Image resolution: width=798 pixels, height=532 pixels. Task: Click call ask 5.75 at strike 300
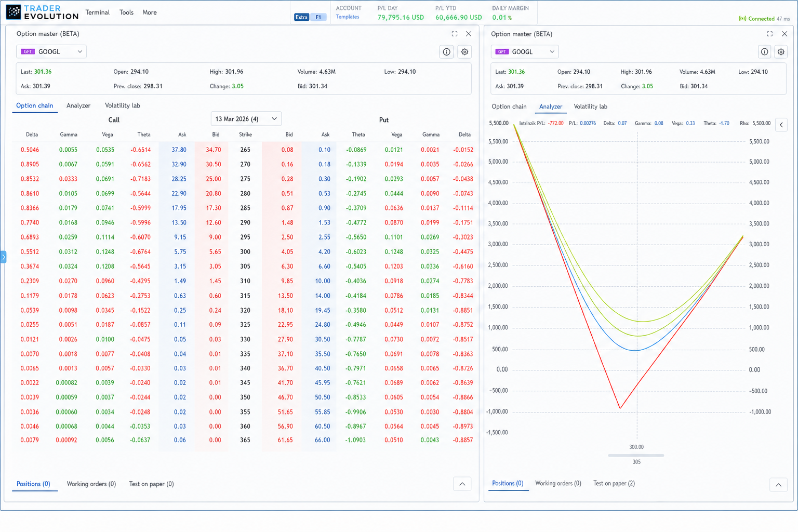point(180,251)
